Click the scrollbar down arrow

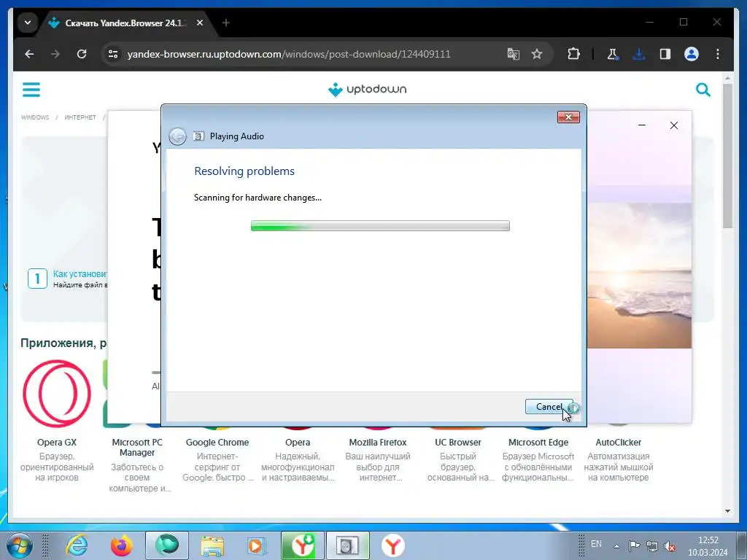click(x=727, y=511)
